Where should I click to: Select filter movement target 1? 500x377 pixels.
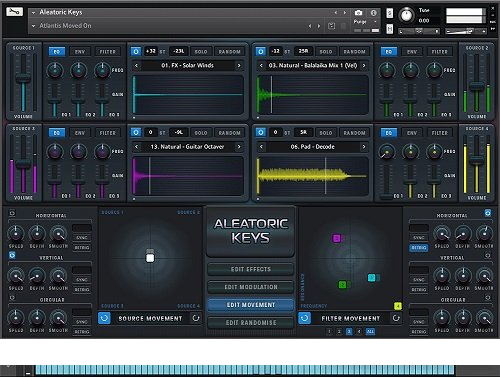(329, 331)
